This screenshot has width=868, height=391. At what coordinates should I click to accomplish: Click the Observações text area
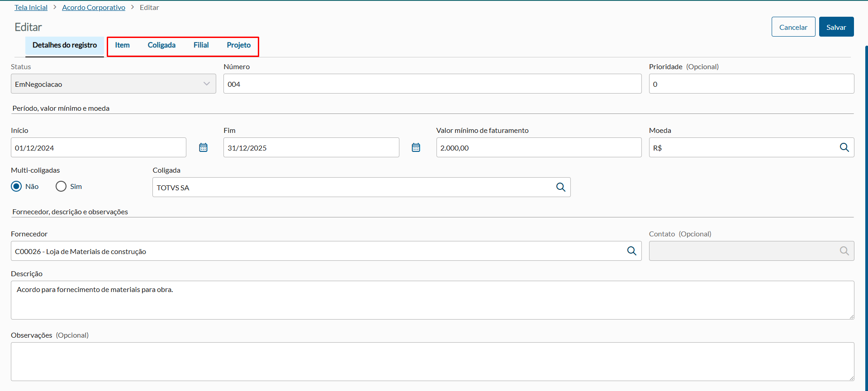pos(432,362)
